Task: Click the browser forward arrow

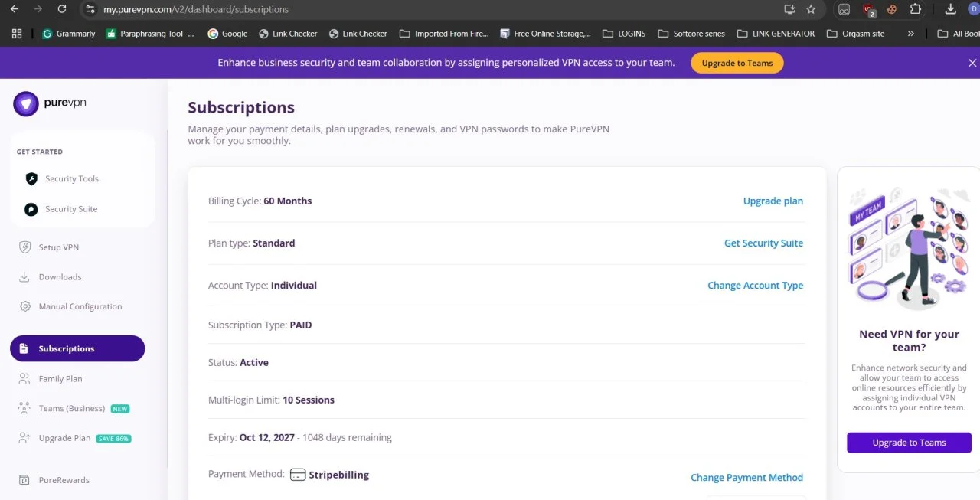Action: coord(38,9)
